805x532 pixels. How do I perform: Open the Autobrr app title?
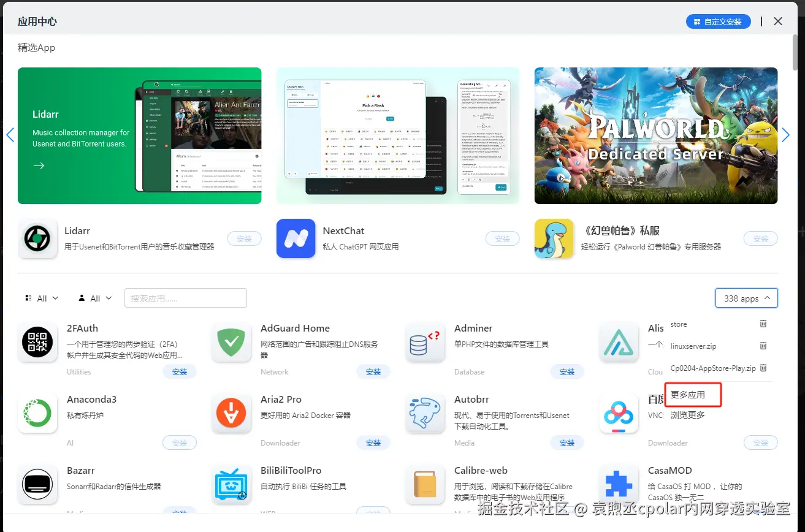[471, 399]
